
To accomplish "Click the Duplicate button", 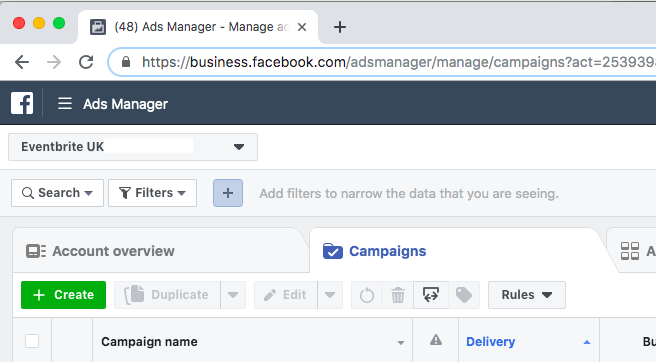I will 167,295.
